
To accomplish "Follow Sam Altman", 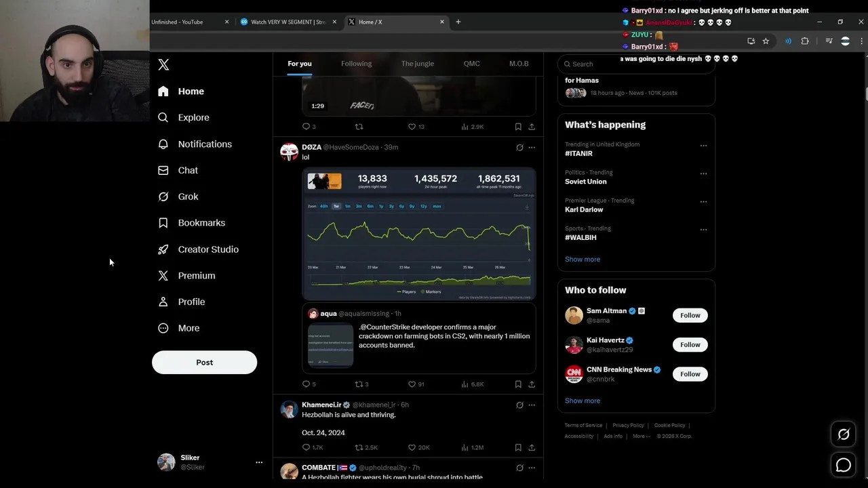I will tap(690, 315).
